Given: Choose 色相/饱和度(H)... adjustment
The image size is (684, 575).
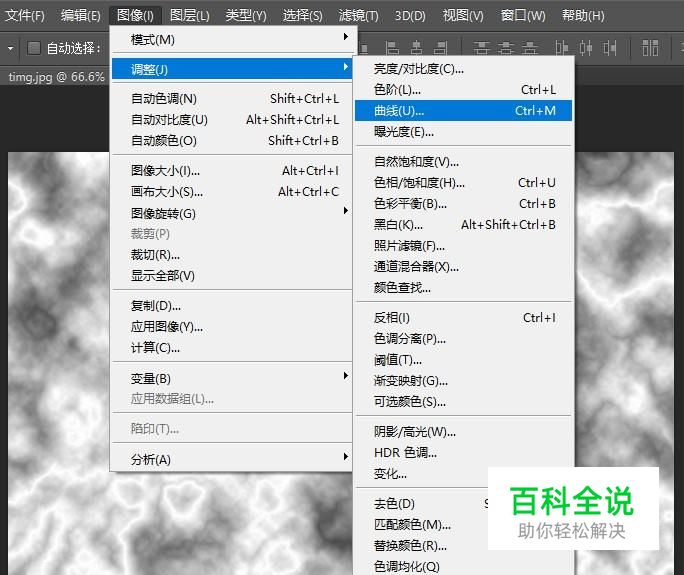Looking at the screenshot, I should [x=463, y=182].
